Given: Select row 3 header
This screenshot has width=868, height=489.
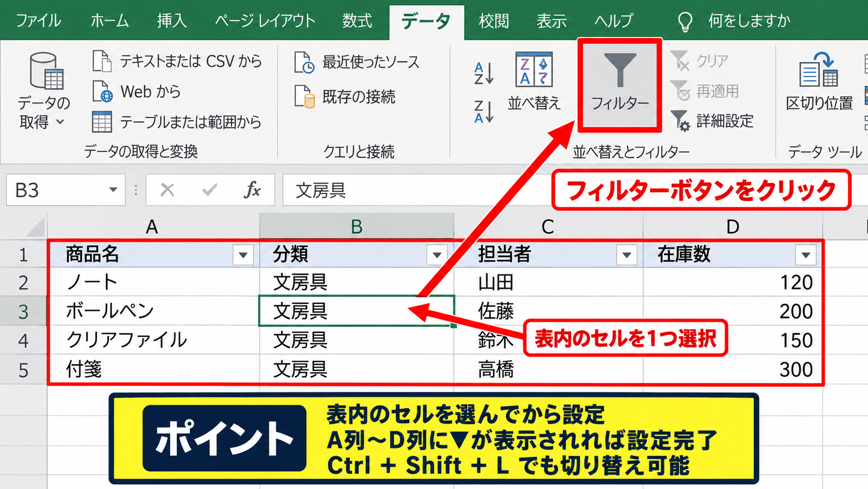Looking at the screenshot, I should pyautogui.click(x=23, y=311).
